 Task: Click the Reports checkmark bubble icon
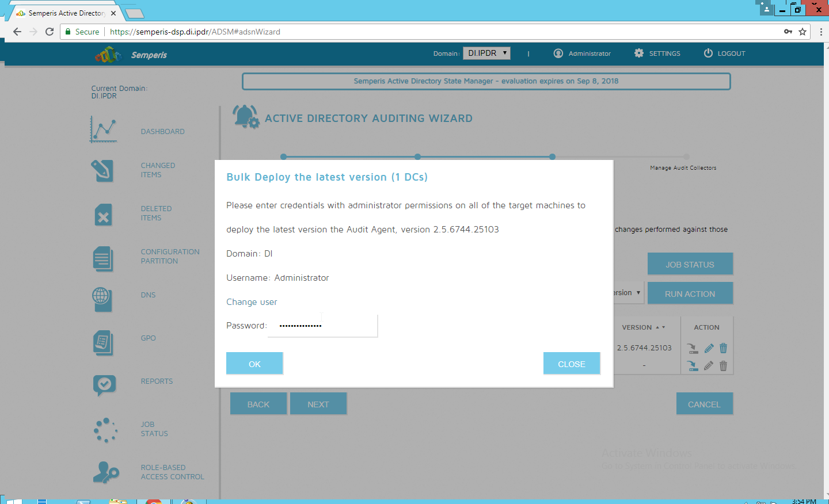(104, 384)
